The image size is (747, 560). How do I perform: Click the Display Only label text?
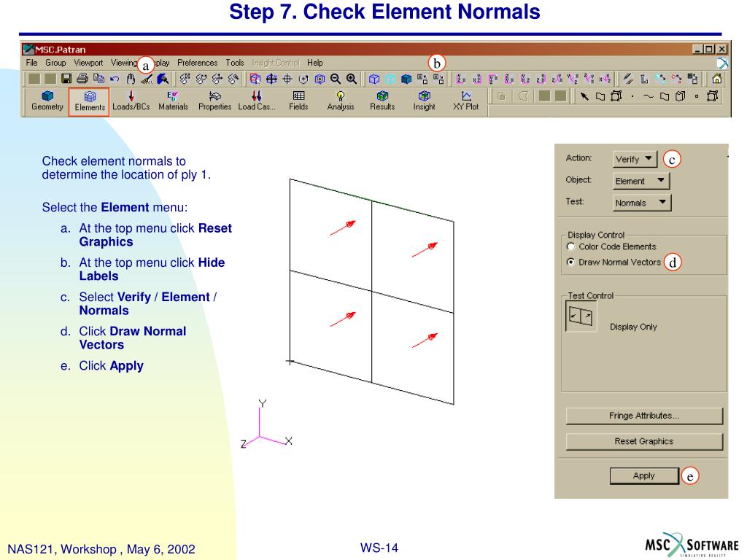[x=633, y=327]
